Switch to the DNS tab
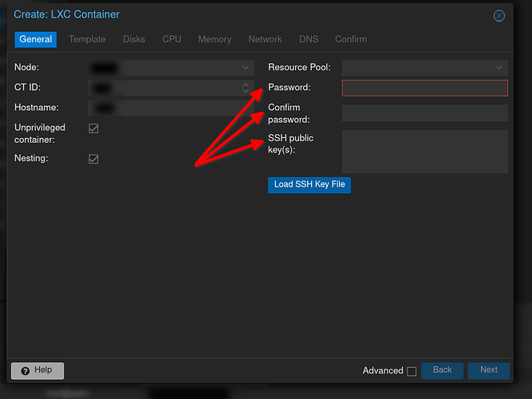This screenshot has width=532, height=399. tap(309, 39)
